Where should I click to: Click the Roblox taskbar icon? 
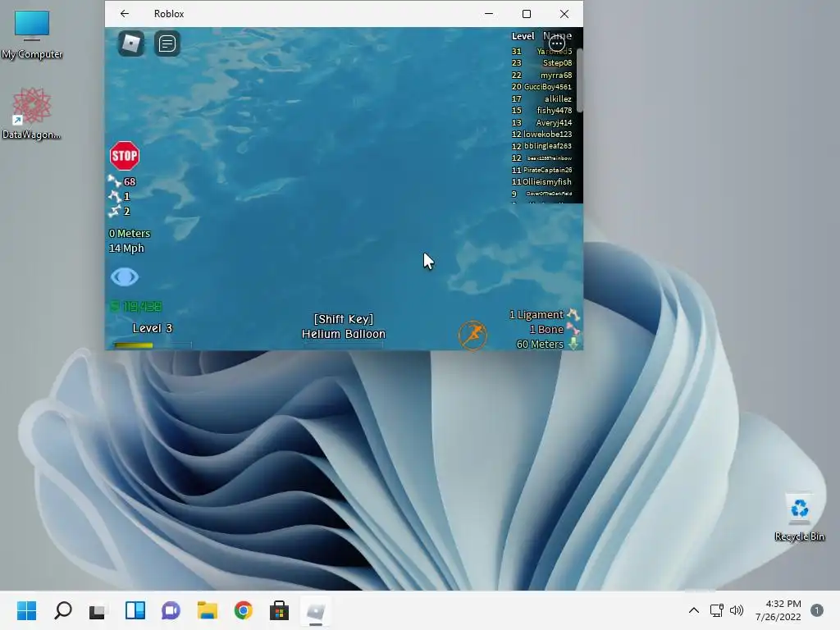[x=316, y=610]
